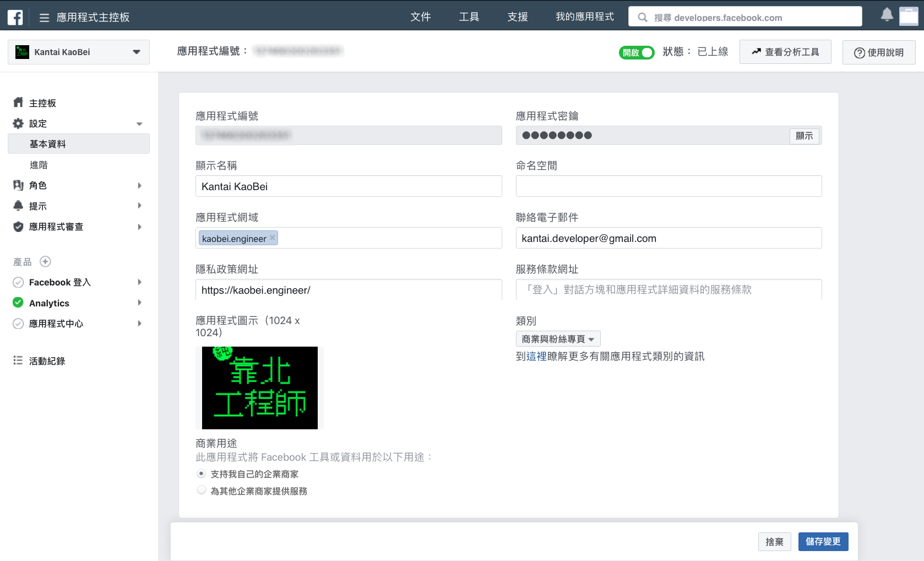Remove kaobei.engineer domain tag
The height and width of the screenshot is (561, 924).
point(272,238)
